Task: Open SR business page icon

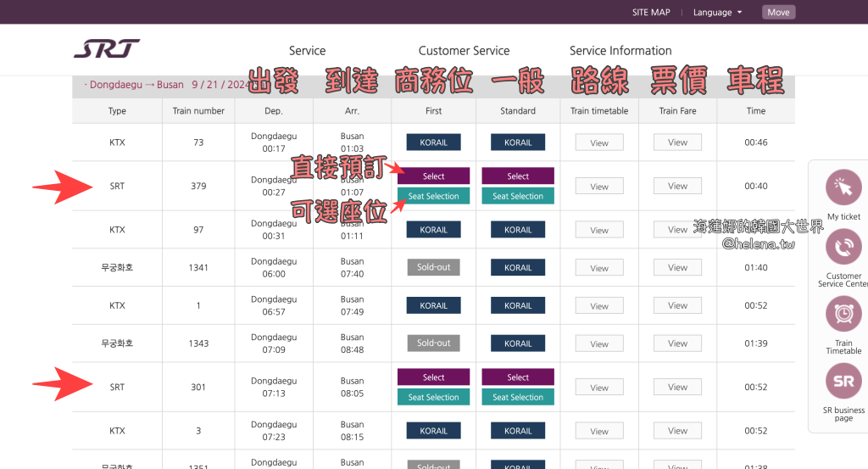Action: [843, 381]
